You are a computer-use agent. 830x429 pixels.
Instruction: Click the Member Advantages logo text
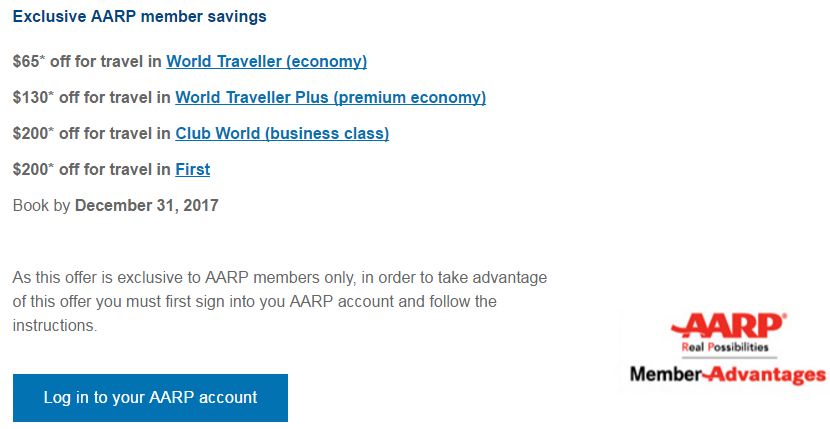pos(727,374)
